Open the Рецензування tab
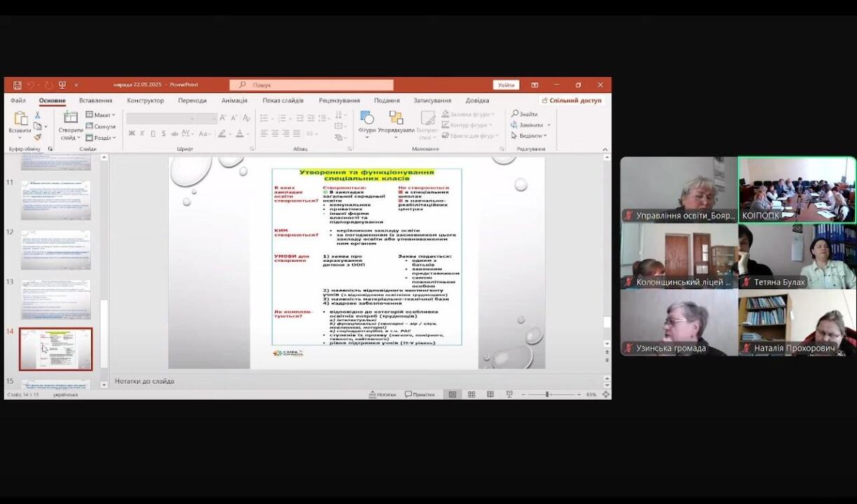This screenshot has height=504, width=857. [340, 100]
